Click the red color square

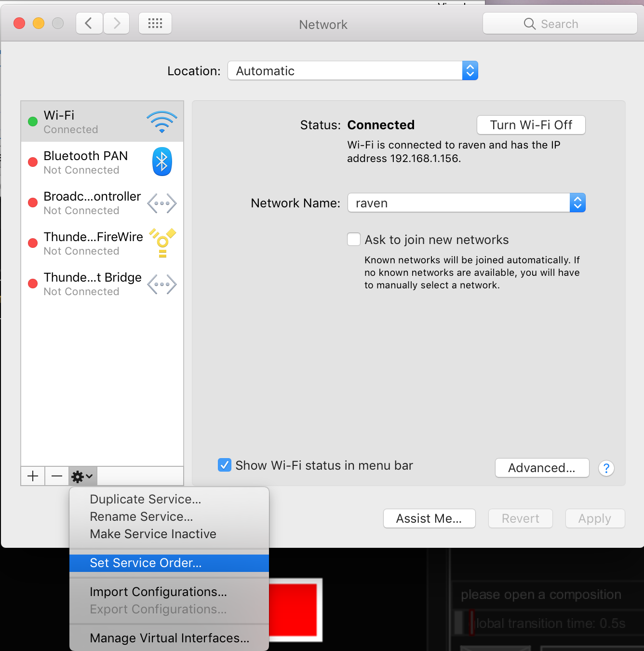pyautogui.click(x=295, y=610)
